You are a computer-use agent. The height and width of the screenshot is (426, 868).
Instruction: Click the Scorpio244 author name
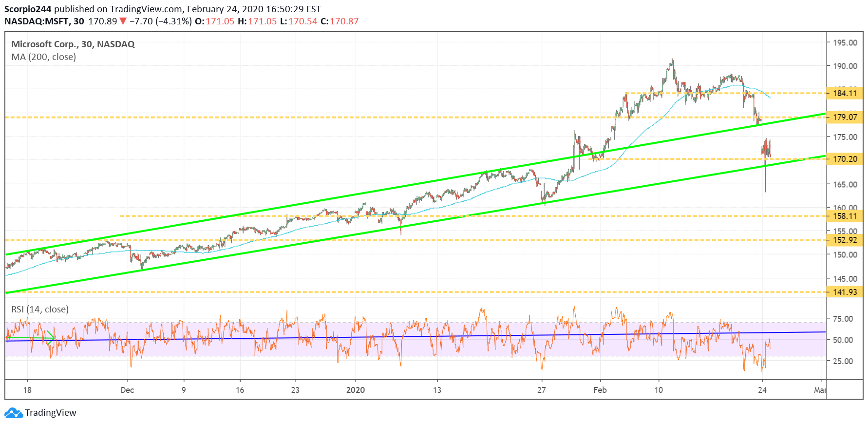[x=28, y=9]
